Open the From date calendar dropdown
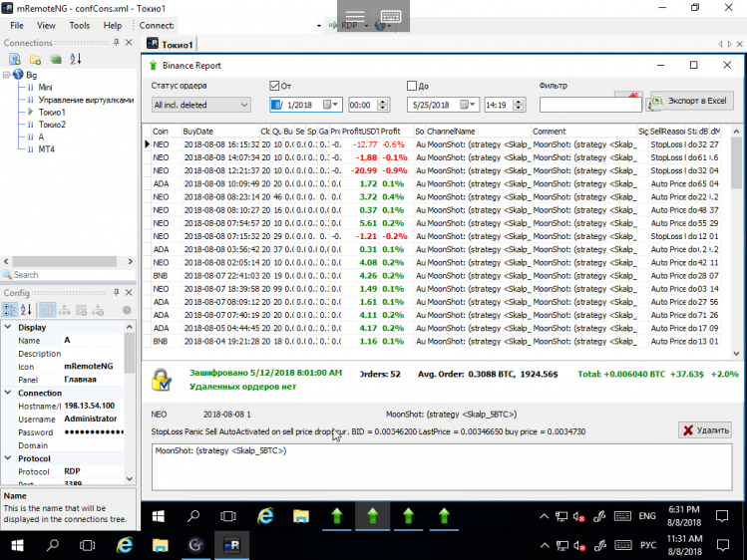This screenshot has width=747, height=560. click(331, 105)
